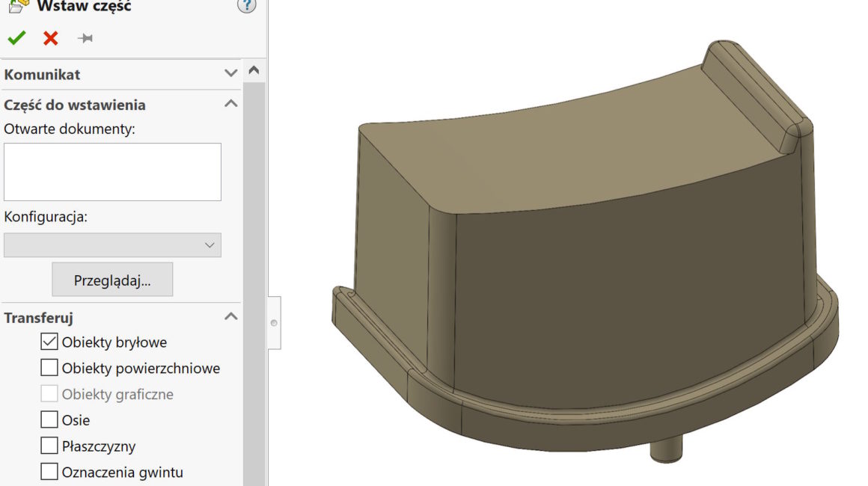Image resolution: width=868 pixels, height=486 pixels.
Task: Collapse the Część do wstawienia section
Action: coord(231,105)
